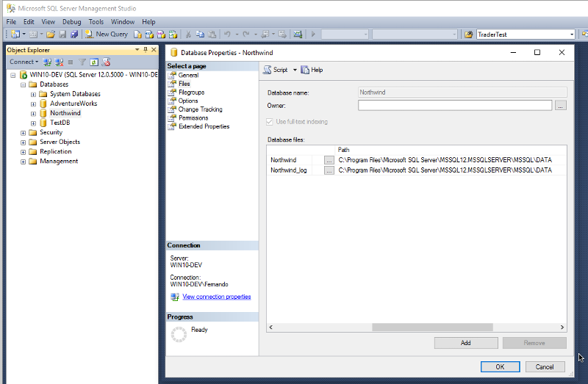Open the Script dropdown arrow
Image resolution: width=588 pixels, height=384 pixels.
[295, 70]
